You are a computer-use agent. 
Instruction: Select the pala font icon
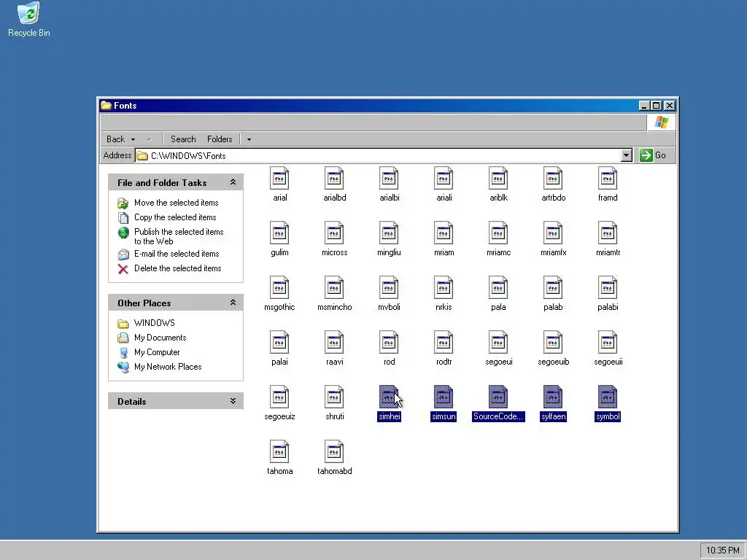click(498, 288)
